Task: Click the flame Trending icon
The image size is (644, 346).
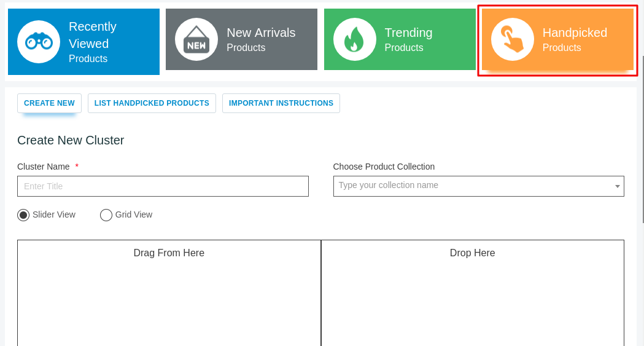Action: point(354,39)
